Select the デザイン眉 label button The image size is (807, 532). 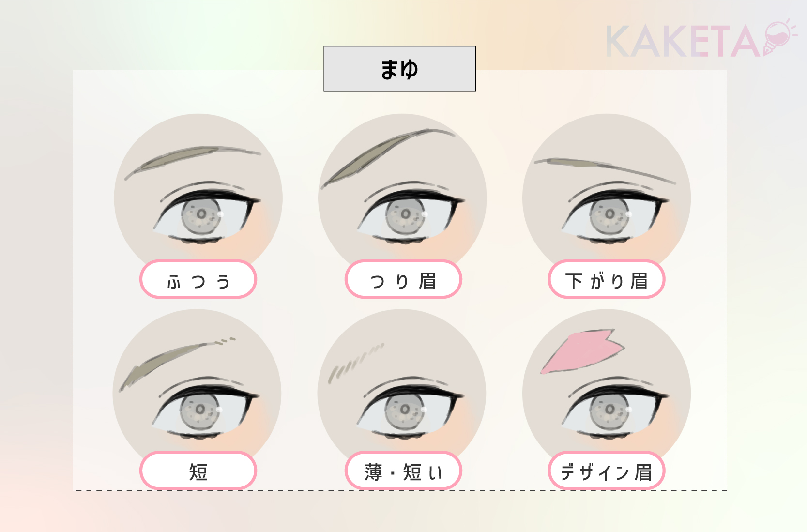pos(607,471)
